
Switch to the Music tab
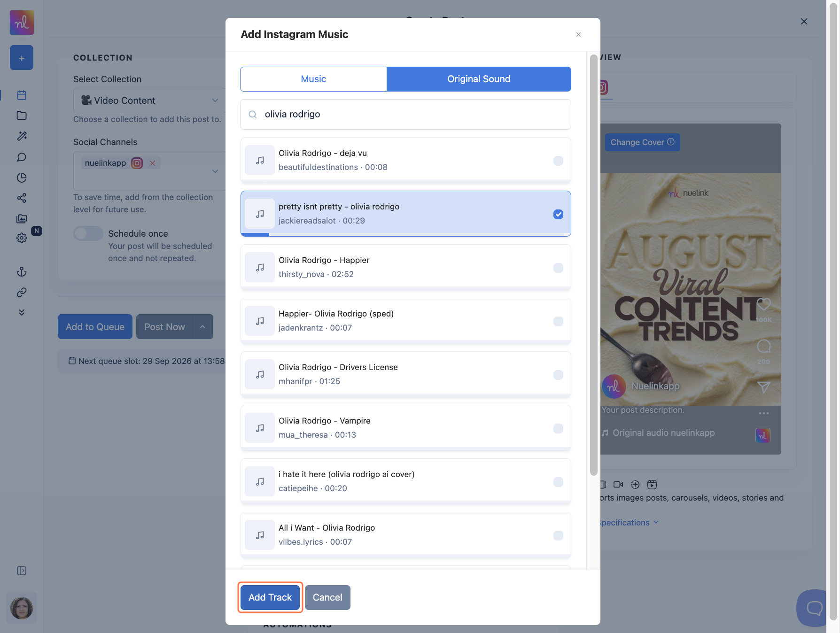tap(313, 79)
